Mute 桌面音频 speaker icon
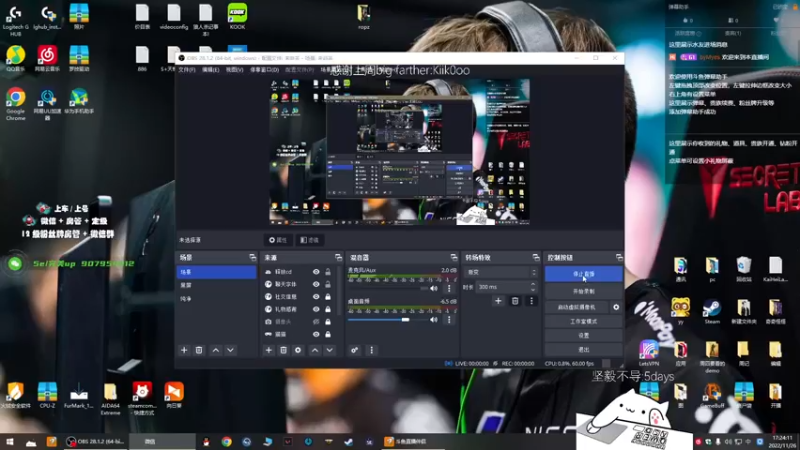The width and height of the screenshot is (800, 450). coord(434,320)
